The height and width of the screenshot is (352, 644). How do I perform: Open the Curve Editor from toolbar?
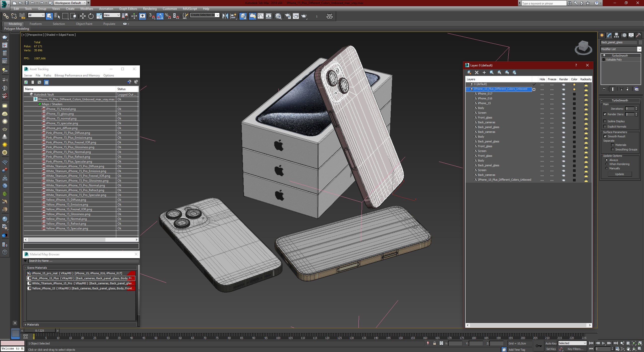(261, 16)
